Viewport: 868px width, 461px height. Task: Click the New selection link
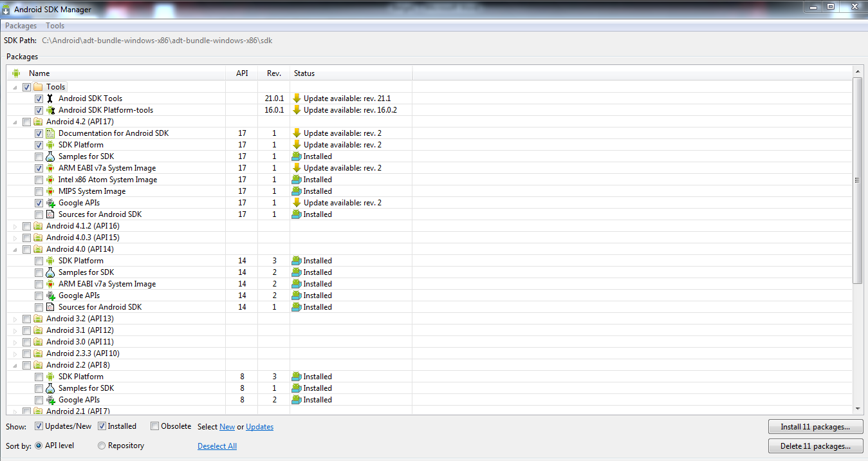click(227, 427)
